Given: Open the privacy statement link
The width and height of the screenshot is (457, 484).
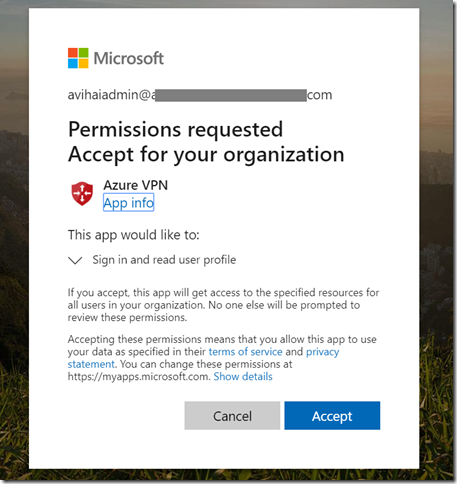Looking at the screenshot, I should pyautogui.click(x=322, y=352).
